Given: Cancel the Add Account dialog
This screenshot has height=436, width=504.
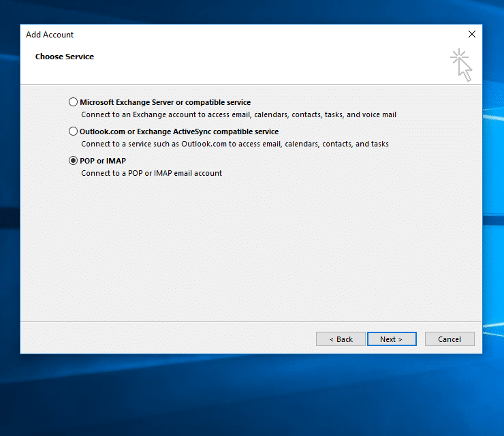Looking at the screenshot, I should tap(450, 339).
